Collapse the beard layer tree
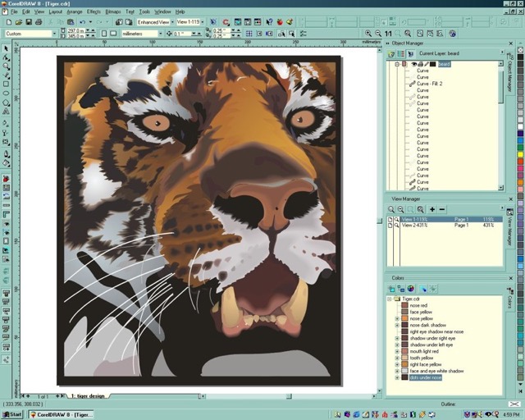525x420 pixels. pos(396,64)
